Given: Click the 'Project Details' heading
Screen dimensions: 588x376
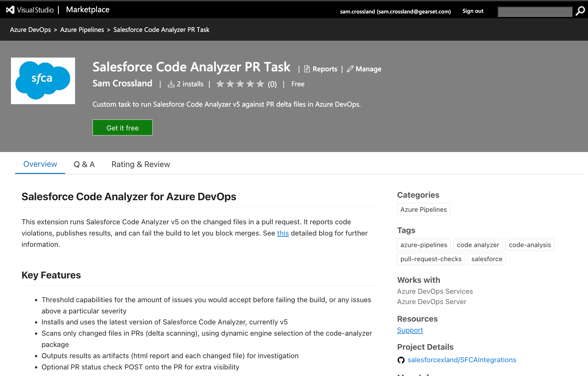Looking at the screenshot, I should pyautogui.click(x=425, y=347).
